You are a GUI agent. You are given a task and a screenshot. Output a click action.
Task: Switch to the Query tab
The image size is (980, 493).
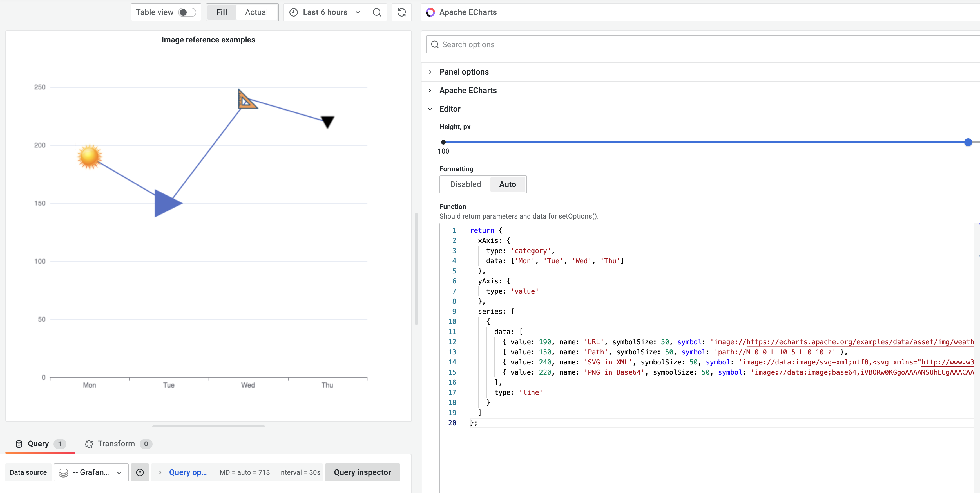[x=37, y=444]
